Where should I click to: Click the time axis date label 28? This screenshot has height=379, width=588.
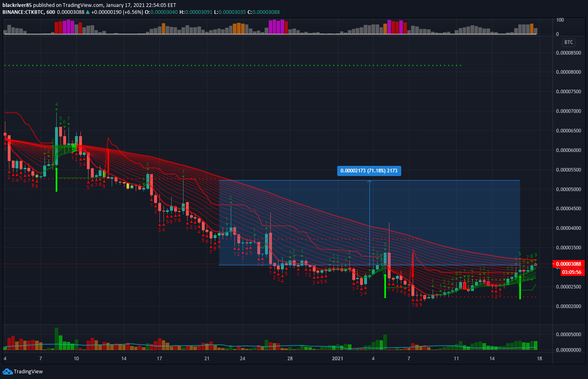tap(290, 359)
